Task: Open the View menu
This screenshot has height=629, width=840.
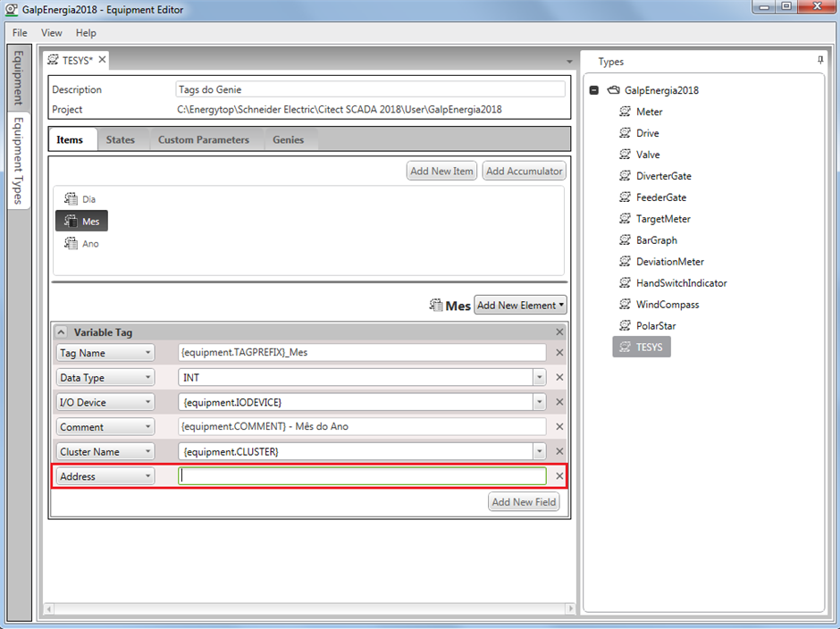Action: point(52,33)
